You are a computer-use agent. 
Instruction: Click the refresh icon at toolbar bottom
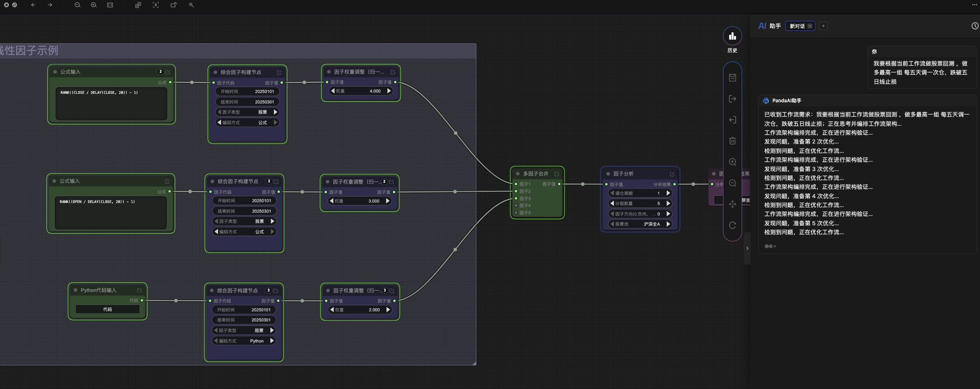pyautogui.click(x=732, y=225)
